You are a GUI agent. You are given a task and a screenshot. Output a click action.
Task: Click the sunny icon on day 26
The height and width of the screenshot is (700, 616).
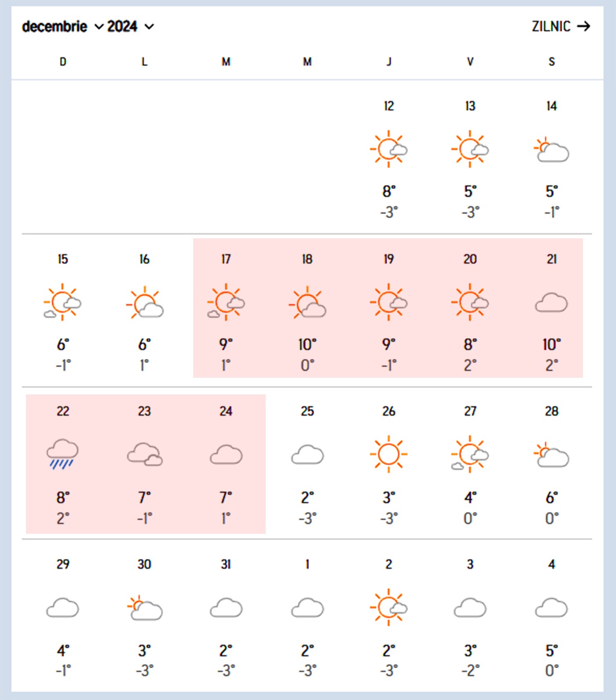point(389,454)
